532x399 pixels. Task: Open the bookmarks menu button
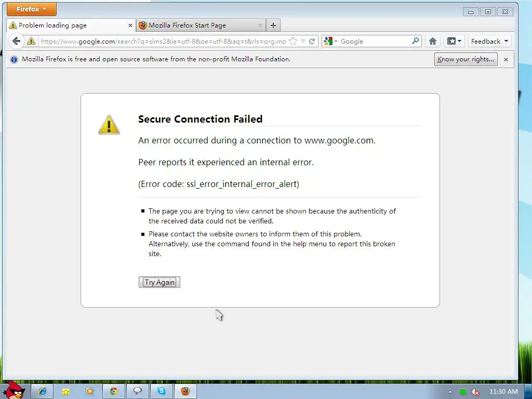[x=454, y=42]
